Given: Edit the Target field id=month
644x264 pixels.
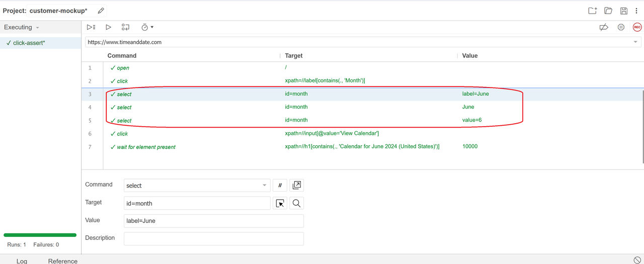Looking at the screenshot, I should pos(197,203).
